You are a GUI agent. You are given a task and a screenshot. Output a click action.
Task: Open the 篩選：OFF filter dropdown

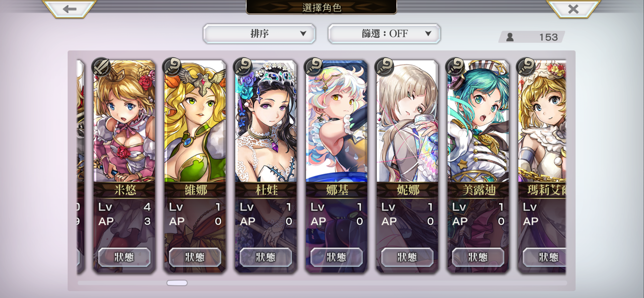pos(384,34)
